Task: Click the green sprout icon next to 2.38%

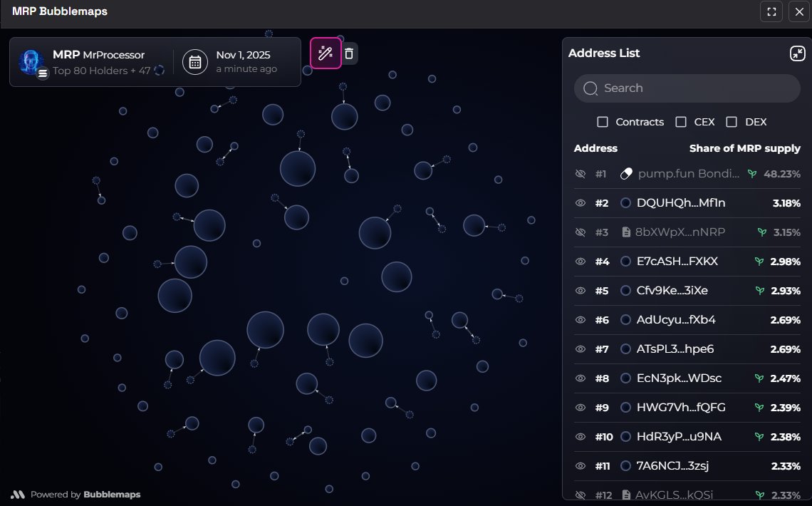Action: (x=759, y=437)
